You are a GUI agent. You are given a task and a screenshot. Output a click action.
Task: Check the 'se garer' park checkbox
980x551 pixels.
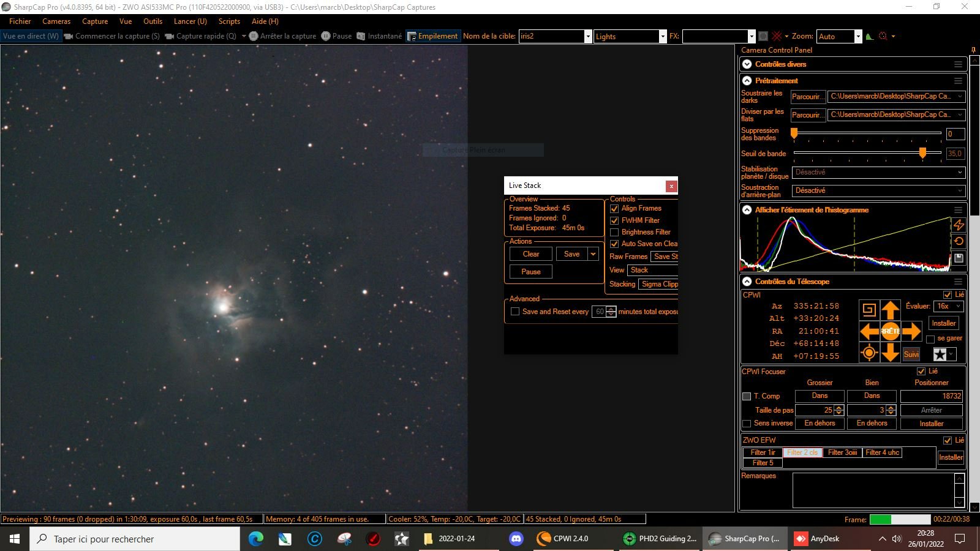[x=930, y=339]
